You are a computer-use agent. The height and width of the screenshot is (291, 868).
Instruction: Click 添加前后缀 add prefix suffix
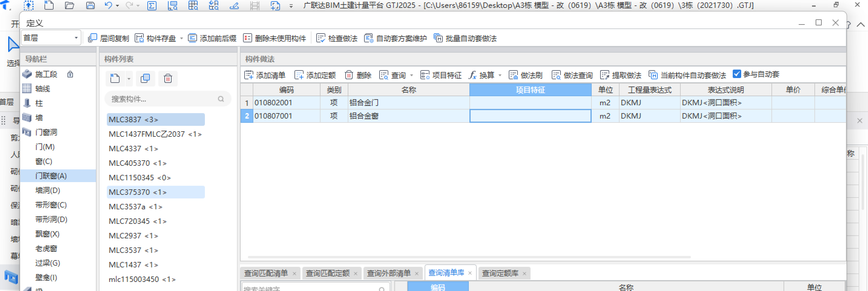212,38
